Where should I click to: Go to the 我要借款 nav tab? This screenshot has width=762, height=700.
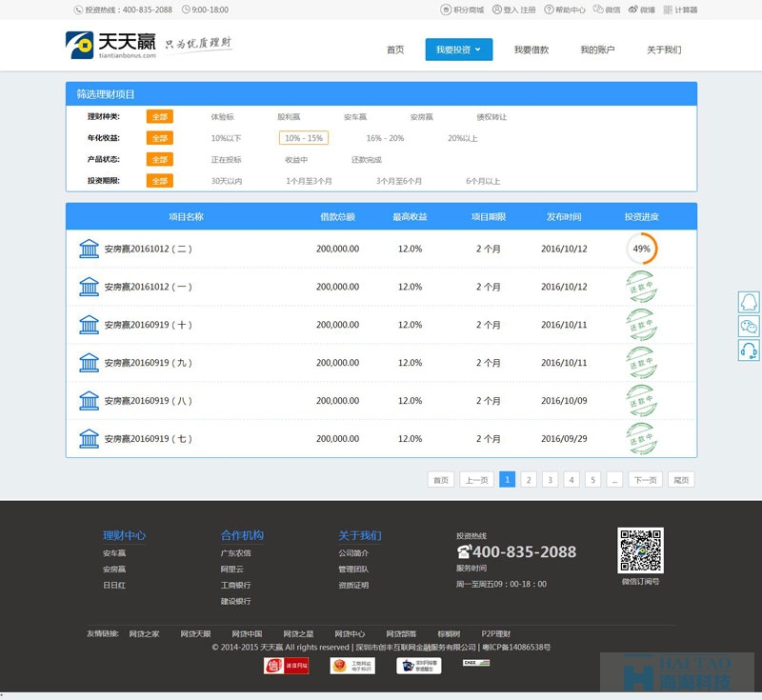click(x=531, y=50)
